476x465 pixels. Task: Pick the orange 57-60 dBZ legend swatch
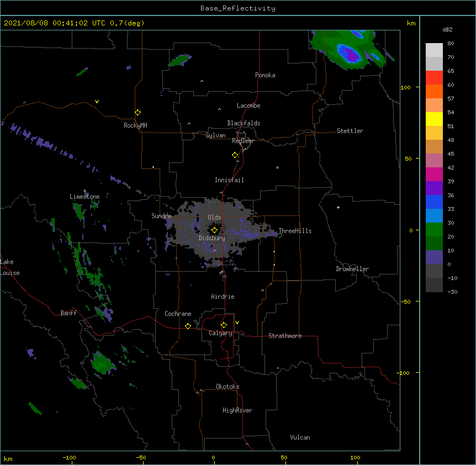click(434, 91)
